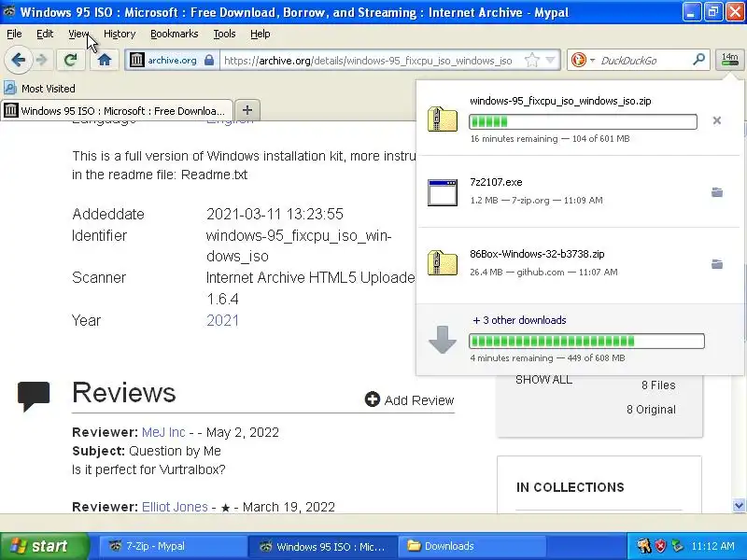
Task: Click the windows-95_fixcpu_iso_windows_iso.zip file name
Action: click(560, 101)
